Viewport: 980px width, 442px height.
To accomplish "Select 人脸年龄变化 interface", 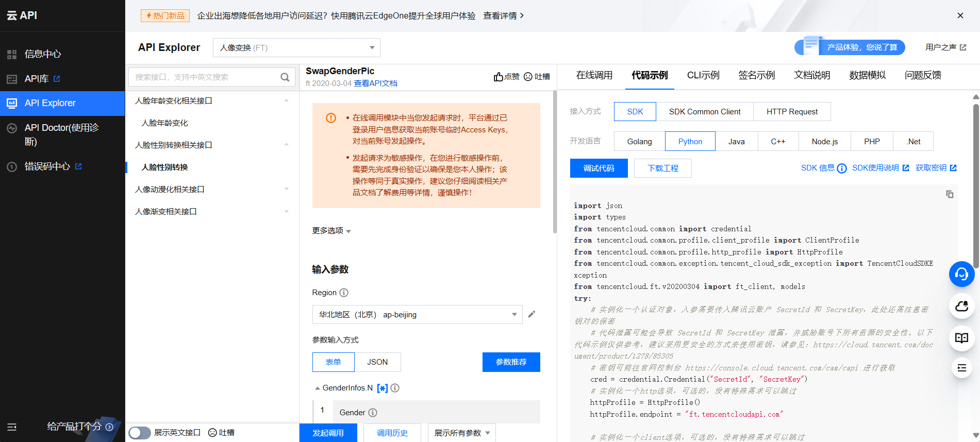I will pos(165,123).
